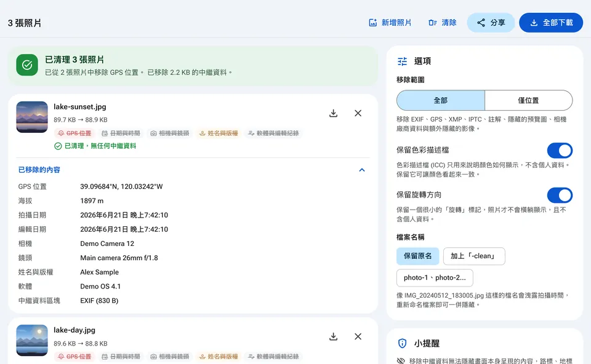
Task: Click size text 89.6 KB → 88.8 KB
Action: (x=80, y=344)
